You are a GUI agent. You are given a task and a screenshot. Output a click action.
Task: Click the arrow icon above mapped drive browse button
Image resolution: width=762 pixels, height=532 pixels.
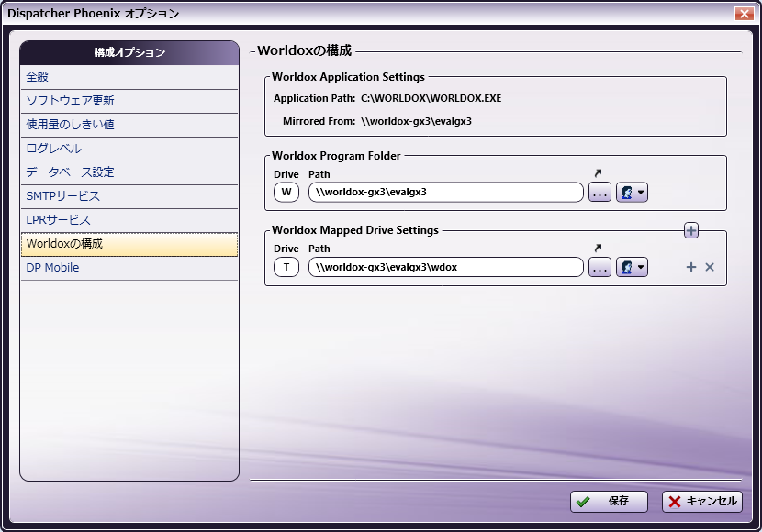point(599,248)
